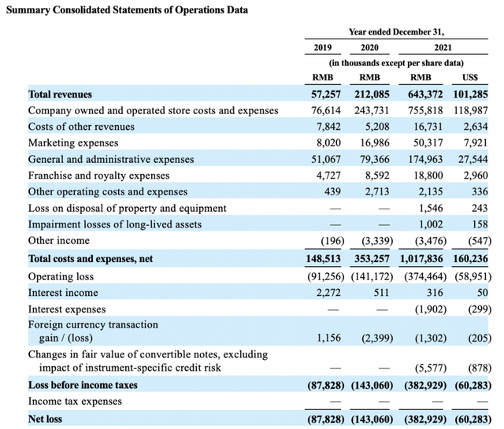Click the General and administrative expenses label

coord(111,159)
